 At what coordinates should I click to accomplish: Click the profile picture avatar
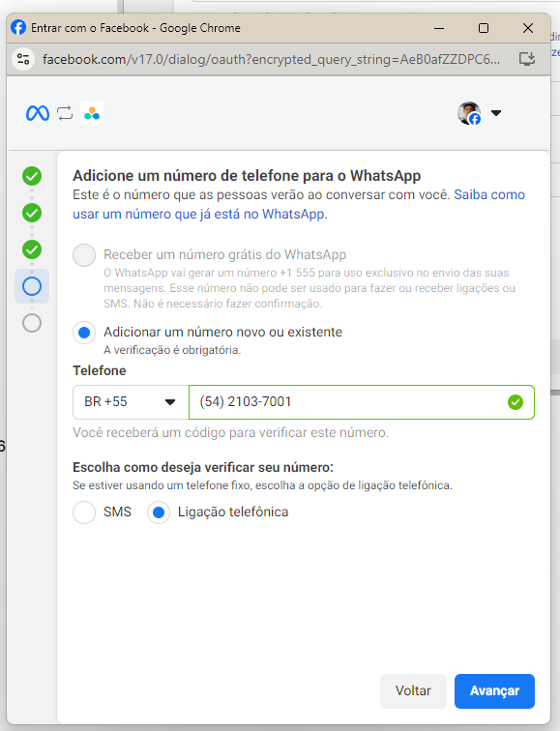point(469,113)
